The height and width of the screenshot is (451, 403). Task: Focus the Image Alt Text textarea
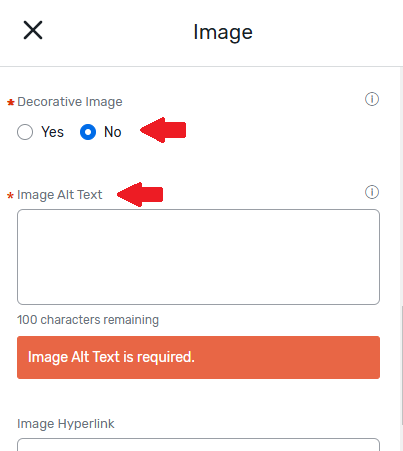tap(198, 257)
